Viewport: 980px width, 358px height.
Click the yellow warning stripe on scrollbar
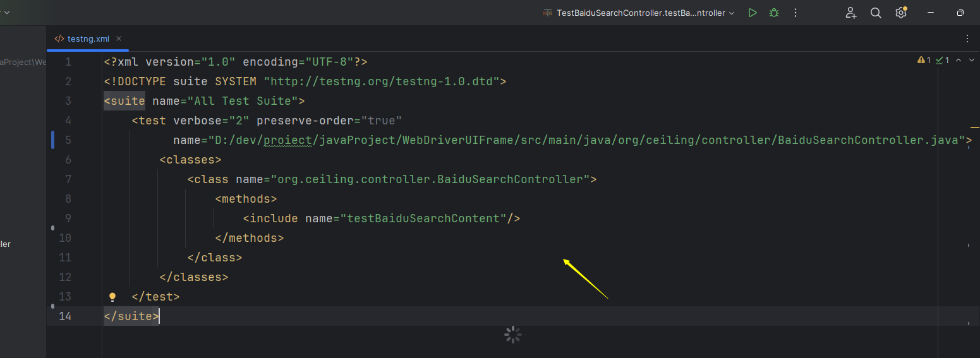coord(974,128)
